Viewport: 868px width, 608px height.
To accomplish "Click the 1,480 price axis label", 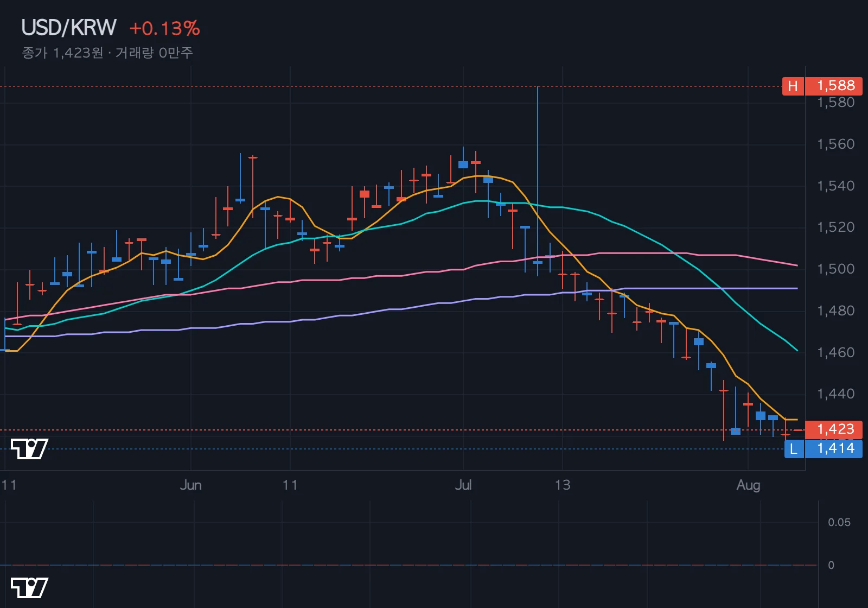I will pyautogui.click(x=836, y=311).
